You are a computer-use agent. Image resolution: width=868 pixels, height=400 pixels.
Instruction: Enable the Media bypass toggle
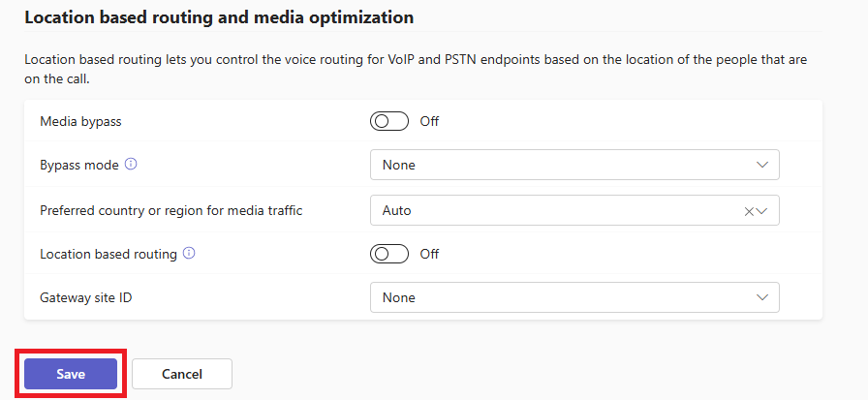[x=389, y=121]
